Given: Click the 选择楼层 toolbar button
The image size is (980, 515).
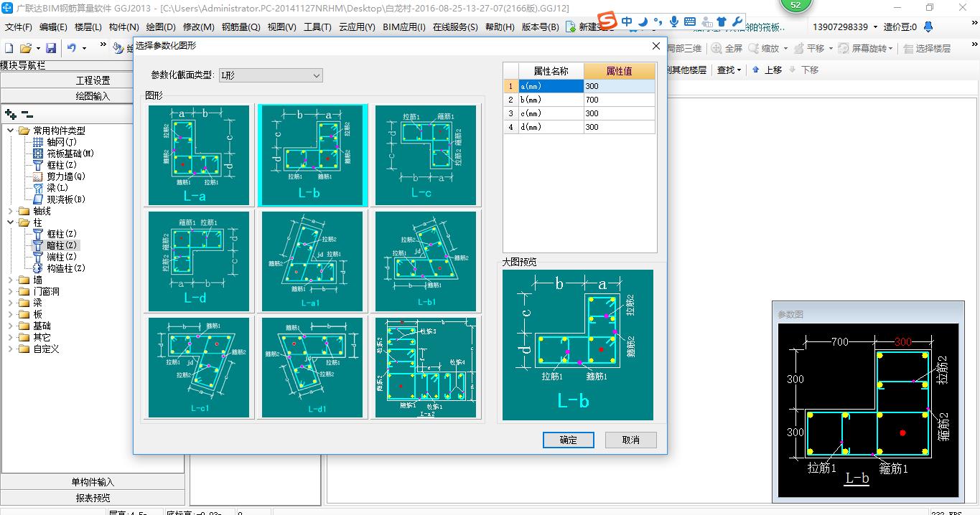Looking at the screenshot, I should 927,48.
